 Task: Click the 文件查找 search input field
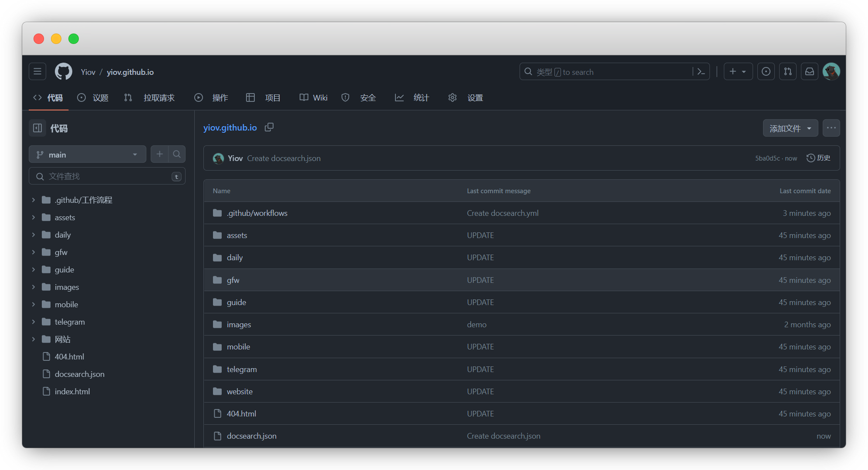pyautogui.click(x=105, y=176)
